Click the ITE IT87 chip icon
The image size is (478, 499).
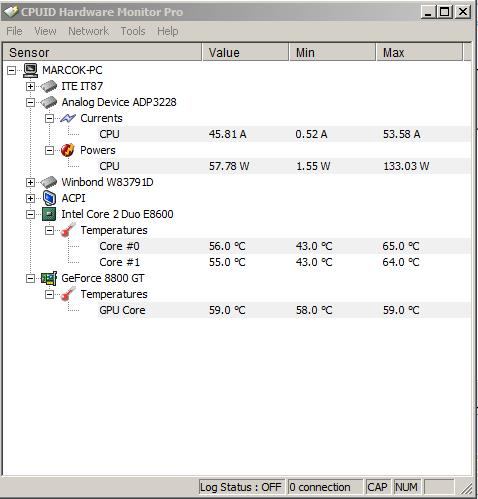tap(49, 86)
